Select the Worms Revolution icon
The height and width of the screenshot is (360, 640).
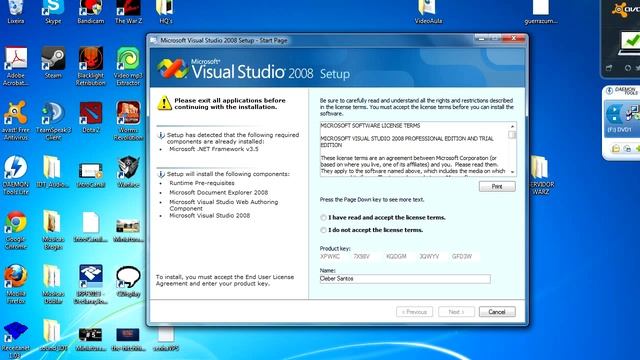click(128, 121)
